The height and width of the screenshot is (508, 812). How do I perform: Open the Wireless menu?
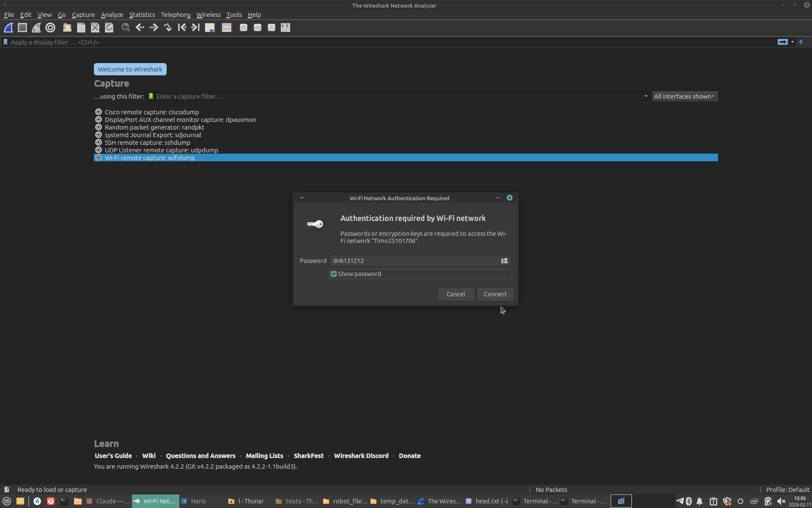tap(208, 15)
